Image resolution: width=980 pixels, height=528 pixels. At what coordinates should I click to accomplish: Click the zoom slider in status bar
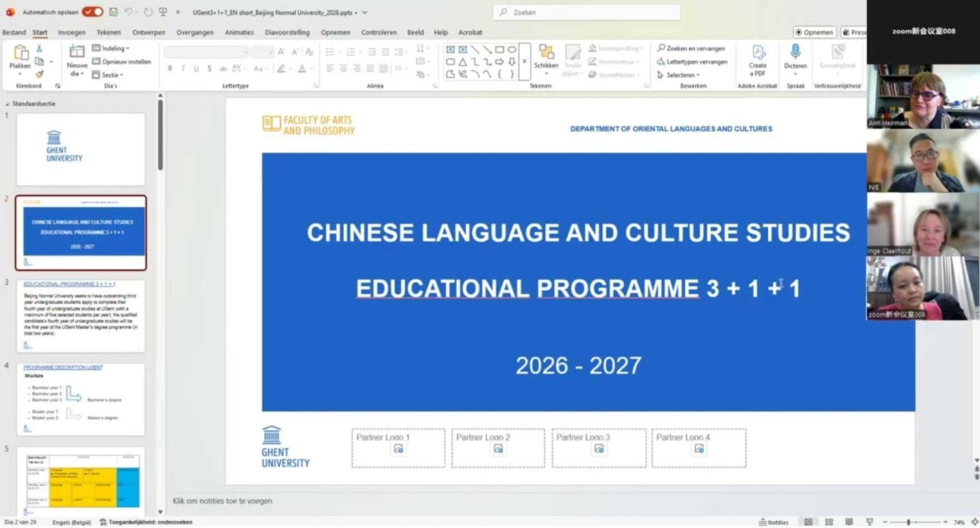[x=908, y=522]
